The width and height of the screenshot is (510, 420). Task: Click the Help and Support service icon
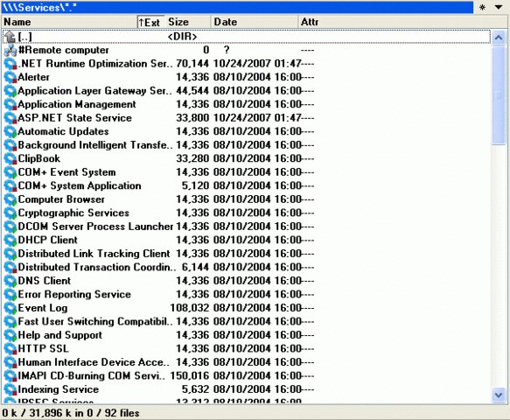(x=10, y=335)
